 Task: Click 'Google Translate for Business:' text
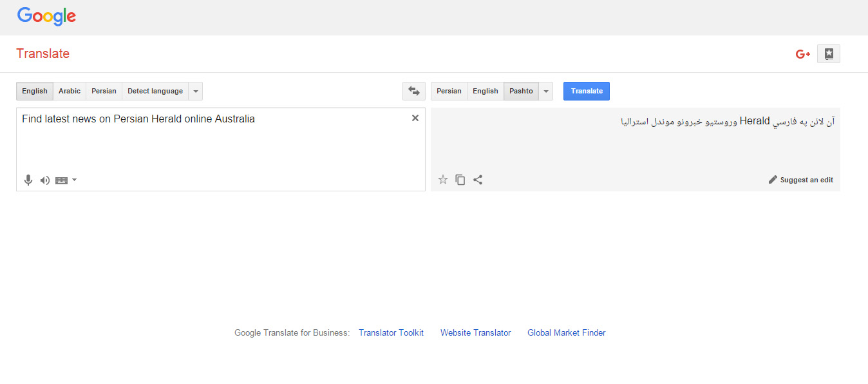click(x=292, y=333)
